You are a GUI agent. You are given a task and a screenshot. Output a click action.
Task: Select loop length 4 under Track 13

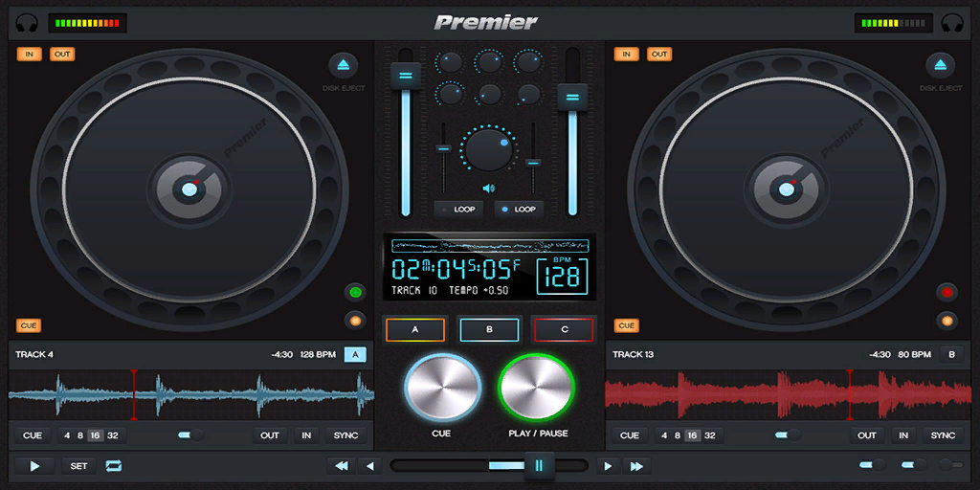664,435
